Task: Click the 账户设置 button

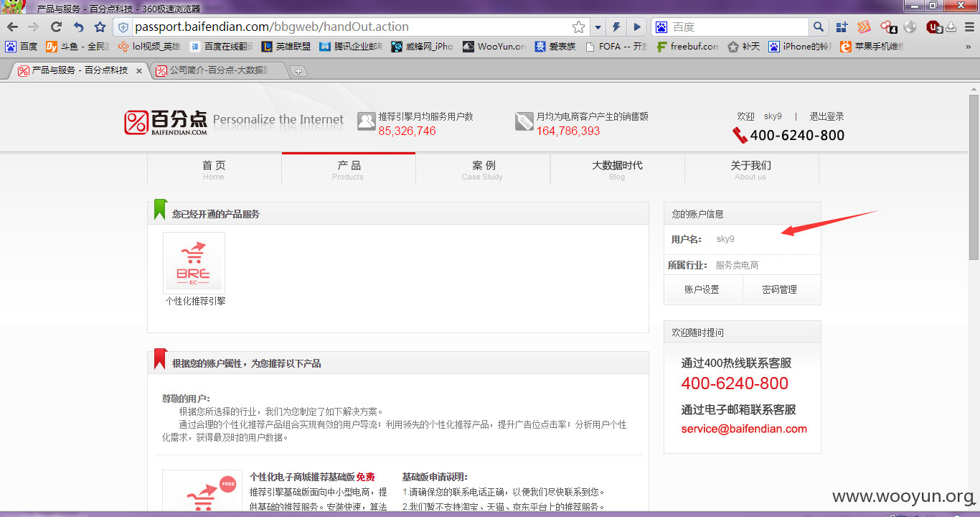Action: (x=702, y=289)
